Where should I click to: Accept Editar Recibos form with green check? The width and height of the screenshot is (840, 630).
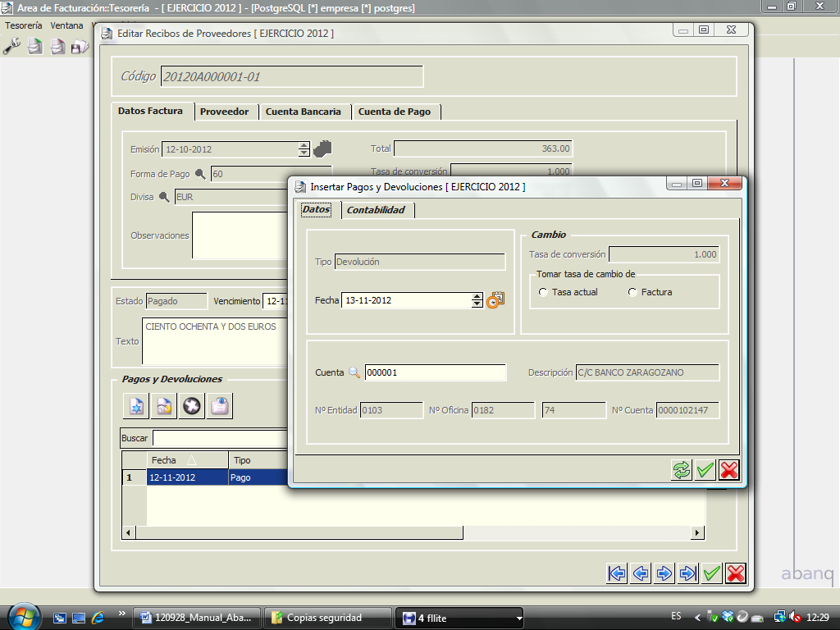tap(712, 573)
